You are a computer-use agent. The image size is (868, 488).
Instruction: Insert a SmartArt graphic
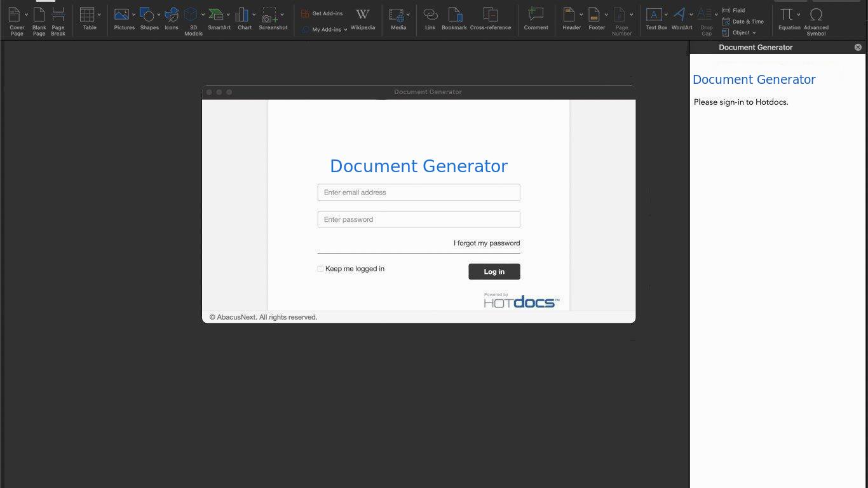pyautogui.click(x=219, y=19)
